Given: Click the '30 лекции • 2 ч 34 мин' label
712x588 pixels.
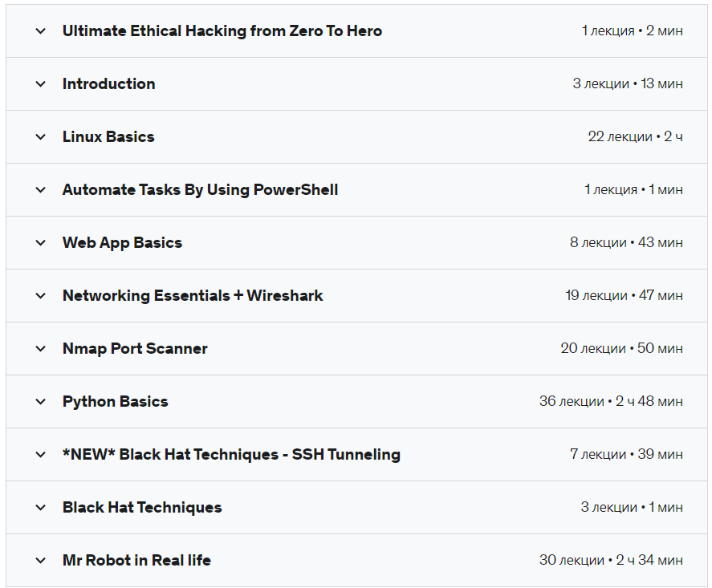Looking at the screenshot, I should [611, 561].
